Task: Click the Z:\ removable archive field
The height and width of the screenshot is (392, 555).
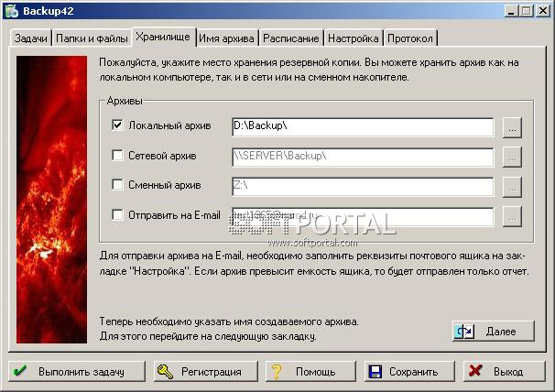Action: point(363,187)
